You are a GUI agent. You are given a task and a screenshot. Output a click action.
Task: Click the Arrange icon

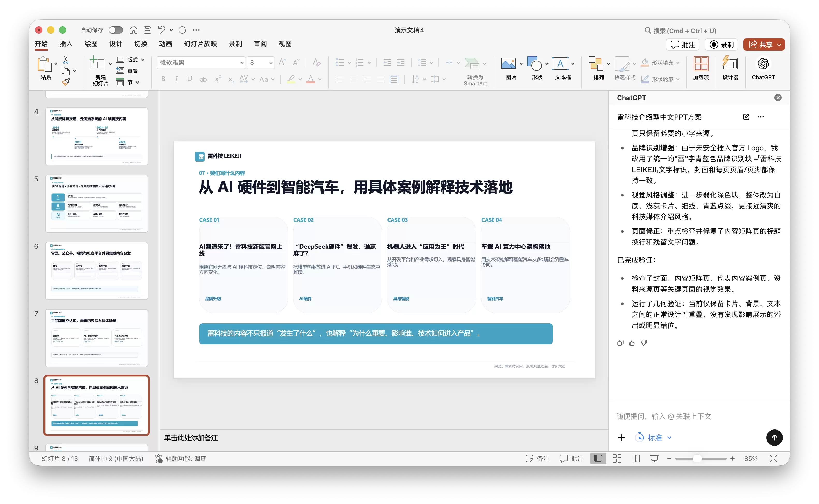pos(596,64)
